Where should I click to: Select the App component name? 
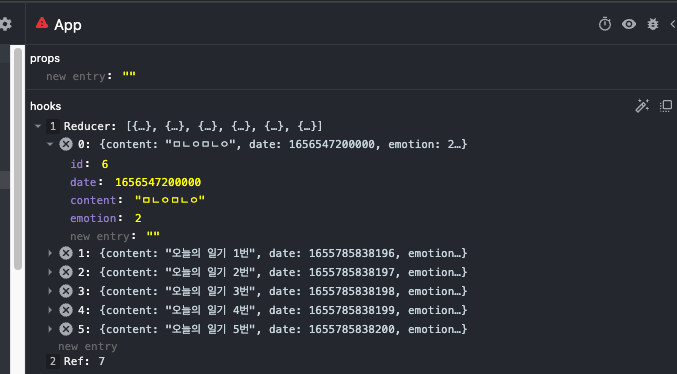pos(68,25)
